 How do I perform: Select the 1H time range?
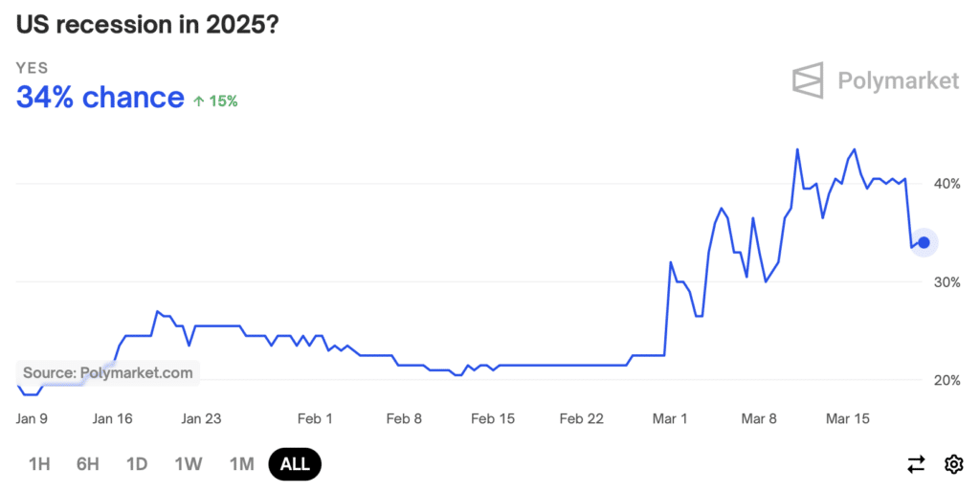pyautogui.click(x=39, y=464)
